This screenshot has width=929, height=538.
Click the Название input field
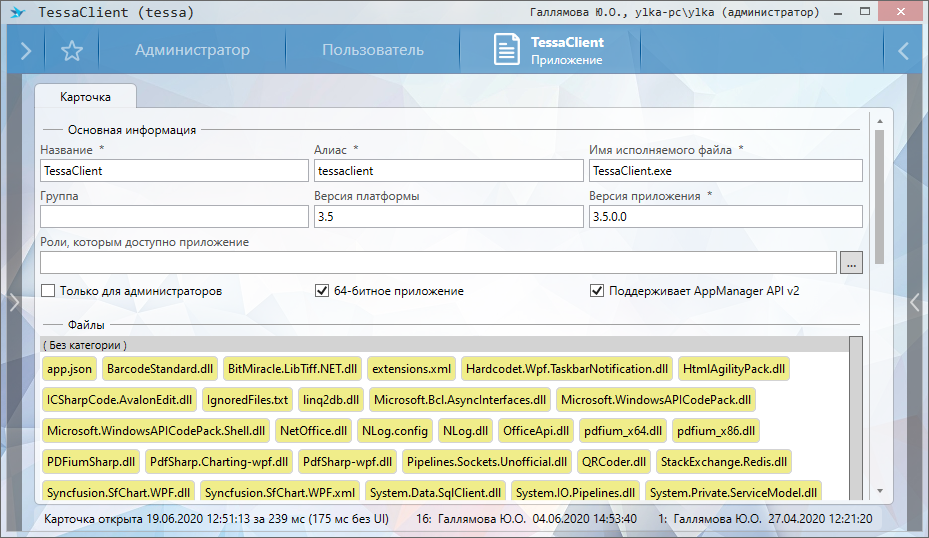tap(174, 171)
